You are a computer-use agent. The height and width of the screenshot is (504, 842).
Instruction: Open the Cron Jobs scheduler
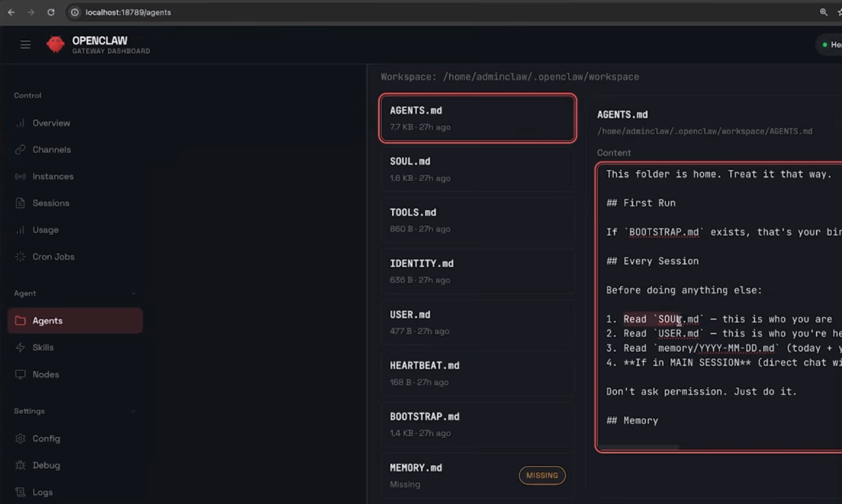coord(53,256)
